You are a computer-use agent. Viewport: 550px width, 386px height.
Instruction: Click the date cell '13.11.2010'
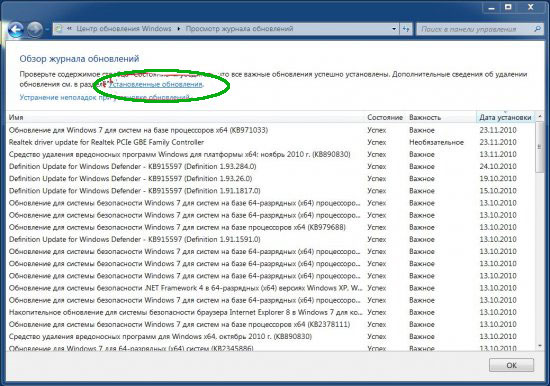click(x=498, y=154)
